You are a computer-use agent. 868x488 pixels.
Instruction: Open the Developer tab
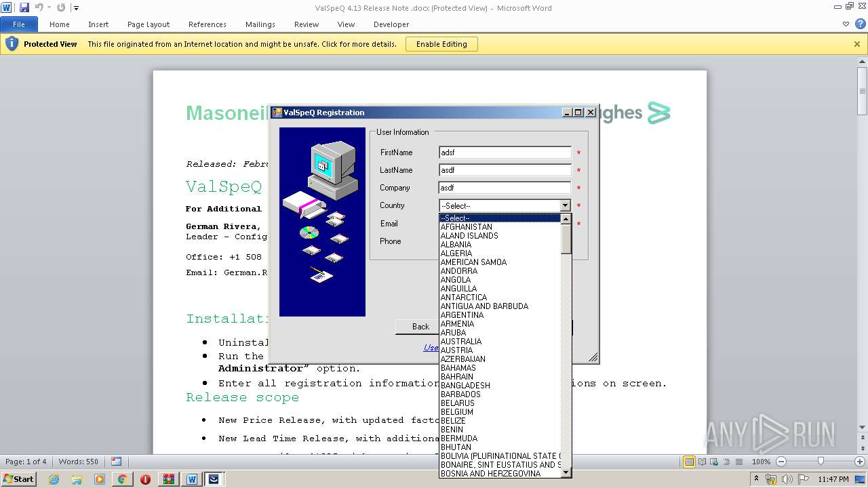point(391,24)
